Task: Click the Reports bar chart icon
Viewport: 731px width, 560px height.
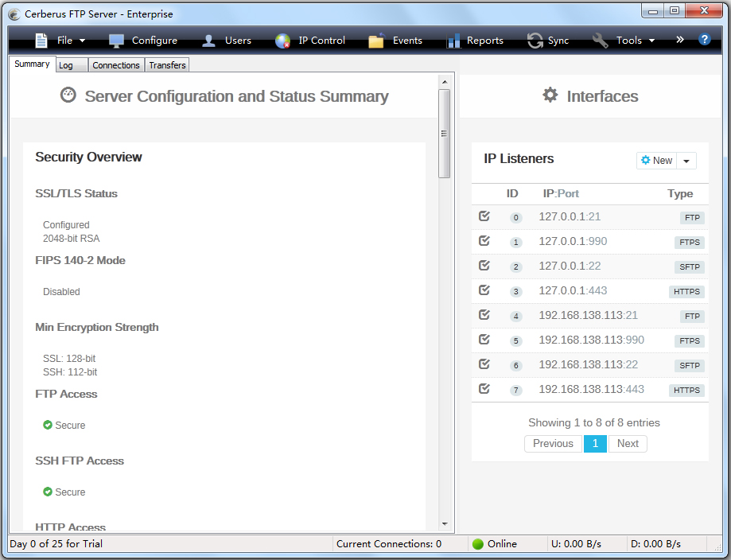Action: point(453,41)
